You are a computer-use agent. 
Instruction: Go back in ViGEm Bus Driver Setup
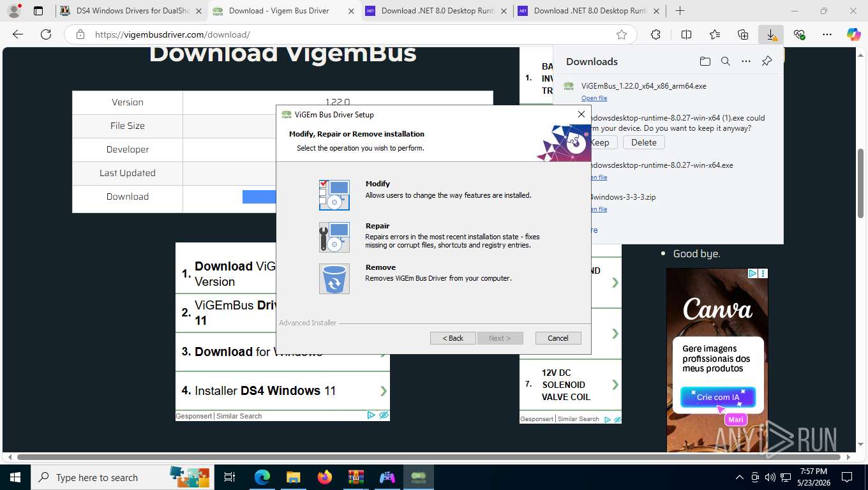[x=453, y=338]
